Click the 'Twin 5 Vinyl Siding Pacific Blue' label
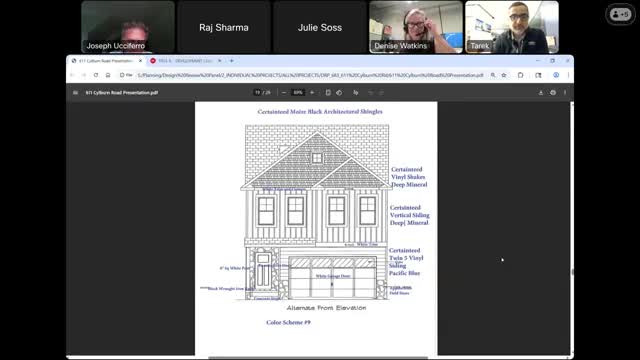The image size is (640, 360). click(406, 265)
